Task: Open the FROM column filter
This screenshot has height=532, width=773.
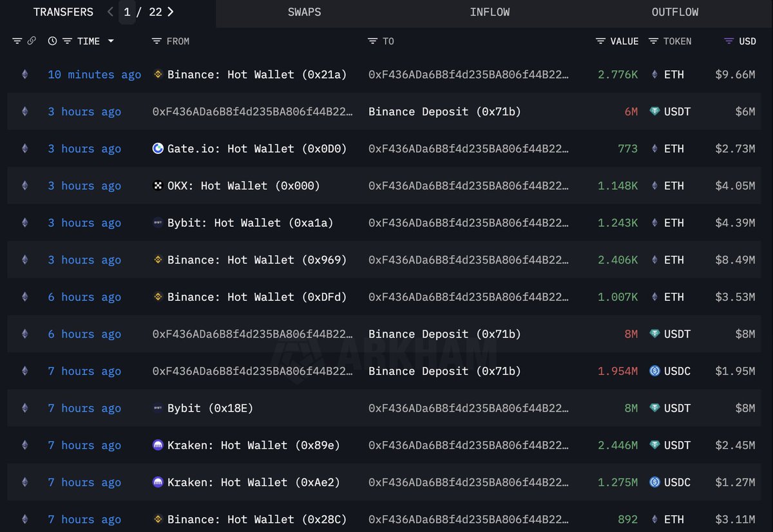Action: (x=156, y=41)
